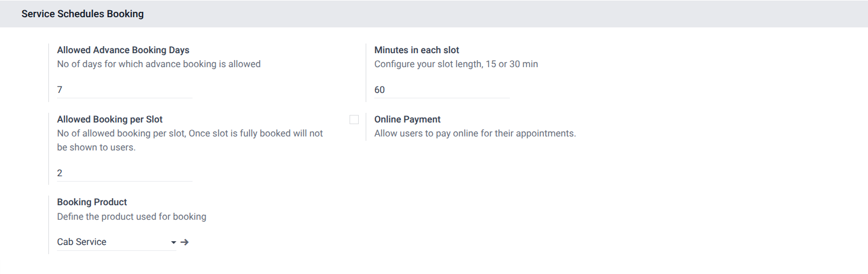
Task: Open the Cab Service product external link arrow
Action: (184, 242)
